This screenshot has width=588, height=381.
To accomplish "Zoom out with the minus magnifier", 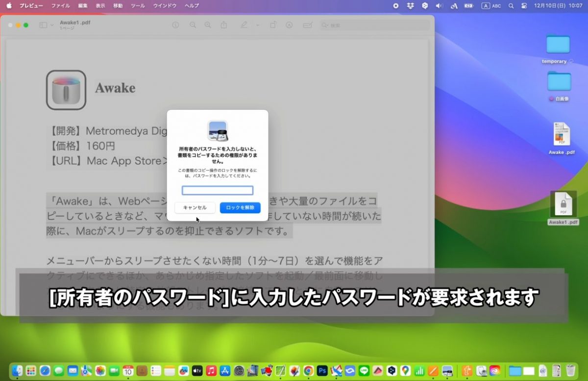I will click(193, 25).
